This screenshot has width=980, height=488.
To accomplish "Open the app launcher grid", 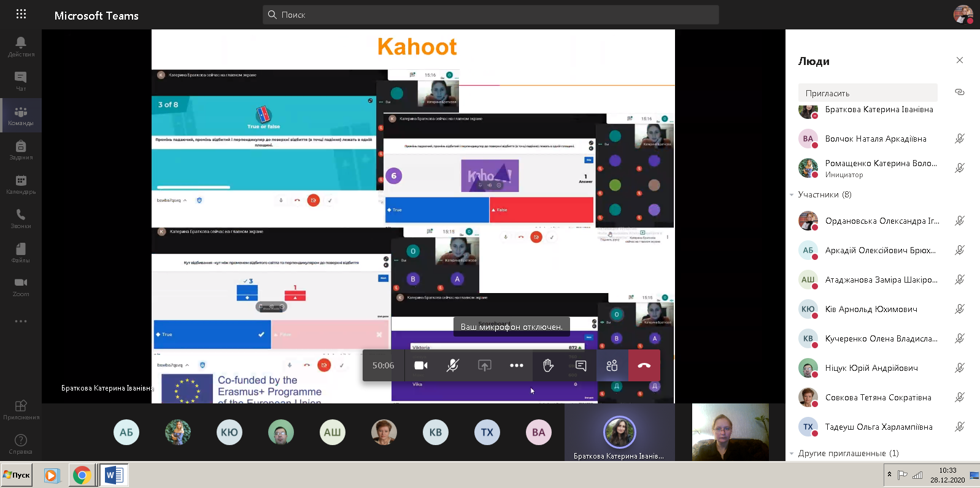I will click(x=21, y=14).
